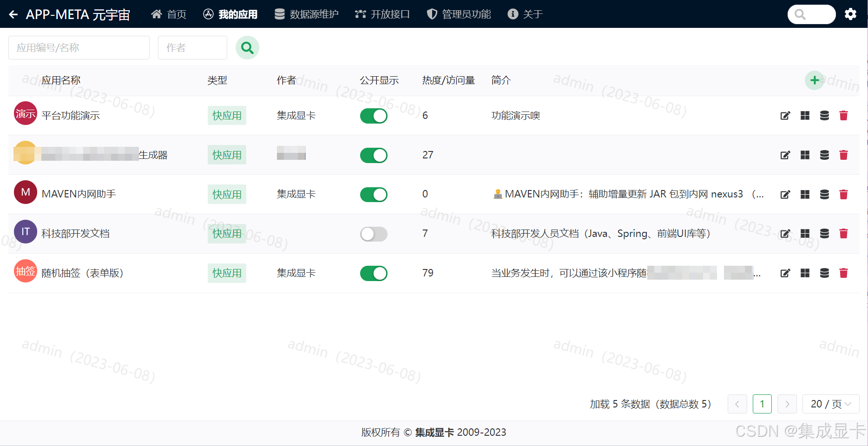Open grid layout icon for 科技部开发文档
The image size is (868, 446).
[x=805, y=234]
